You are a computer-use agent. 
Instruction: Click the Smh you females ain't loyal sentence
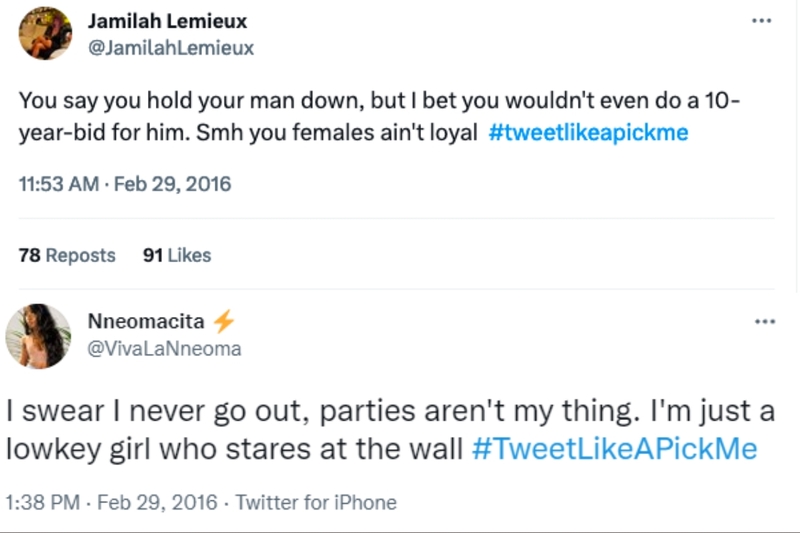pos(337,133)
